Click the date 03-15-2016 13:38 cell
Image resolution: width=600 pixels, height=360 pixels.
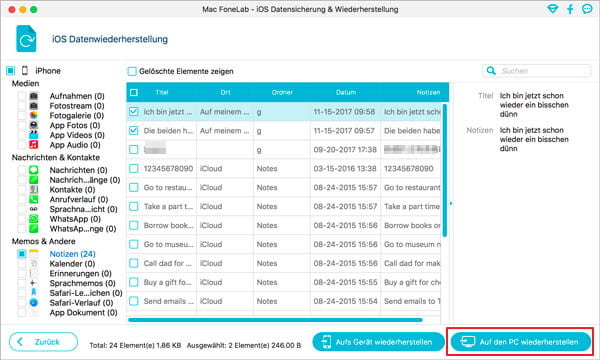click(345, 168)
